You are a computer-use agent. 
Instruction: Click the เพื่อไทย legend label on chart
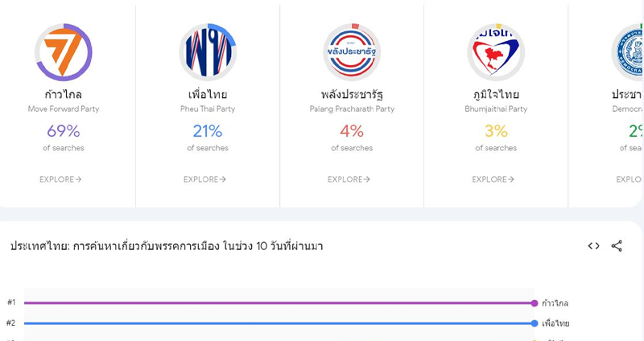[555, 323]
